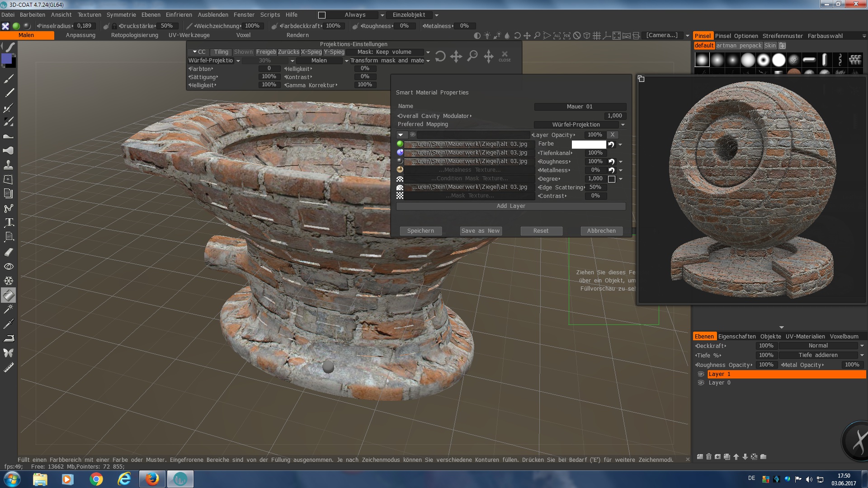Pick the Color Picker eyedropper tool

tap(9, 324)
